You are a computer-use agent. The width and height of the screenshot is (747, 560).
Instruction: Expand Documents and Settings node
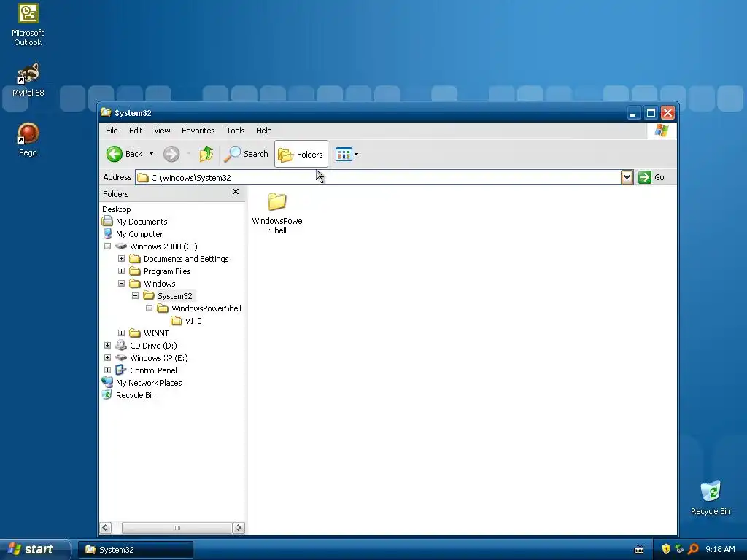pos(122,259)
